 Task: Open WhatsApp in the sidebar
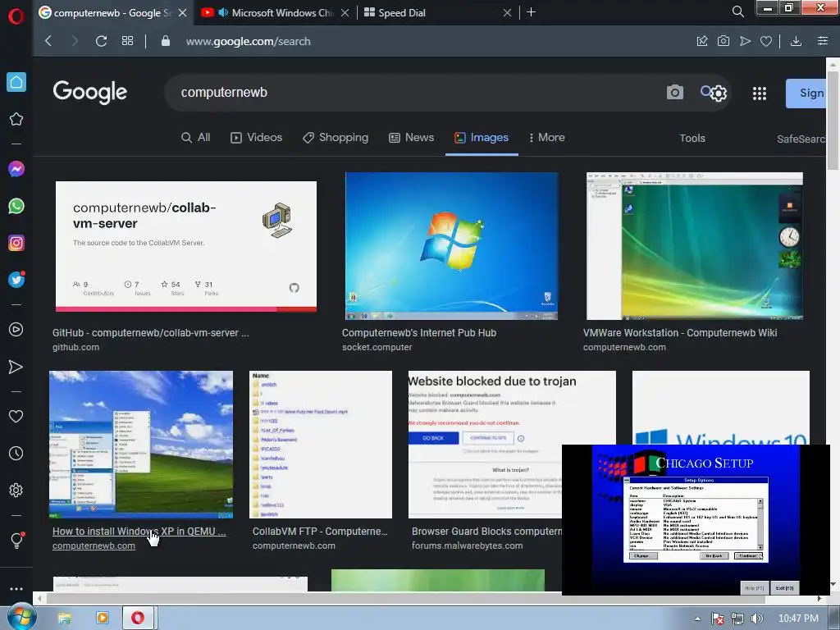16,206
